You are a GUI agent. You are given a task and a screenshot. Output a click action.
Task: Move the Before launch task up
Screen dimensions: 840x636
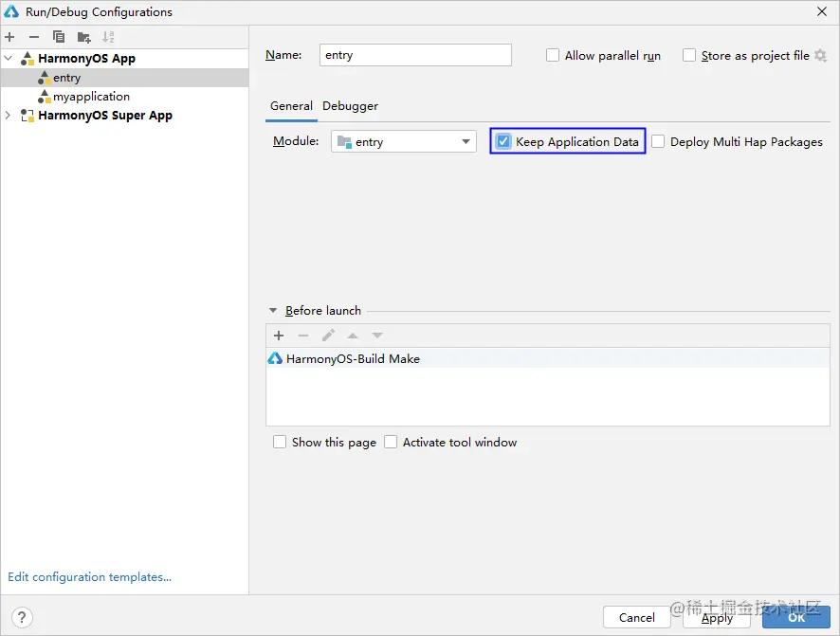(x=353, y=336)
